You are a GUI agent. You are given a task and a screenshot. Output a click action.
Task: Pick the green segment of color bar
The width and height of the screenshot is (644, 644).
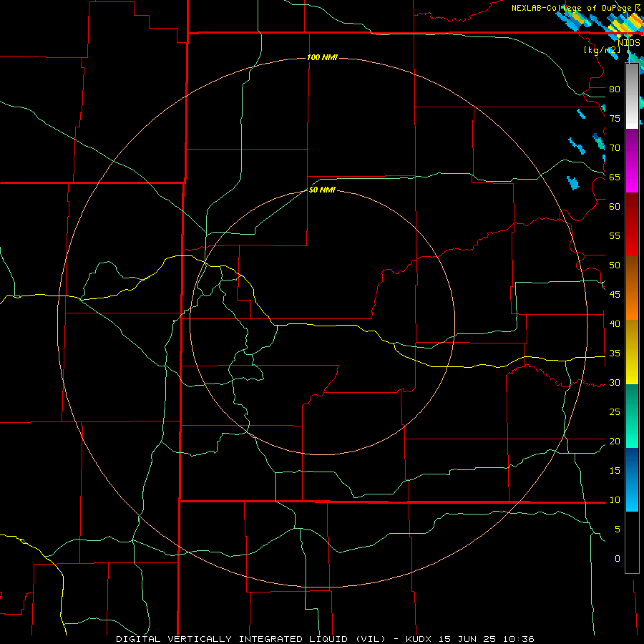pos(632,416)
